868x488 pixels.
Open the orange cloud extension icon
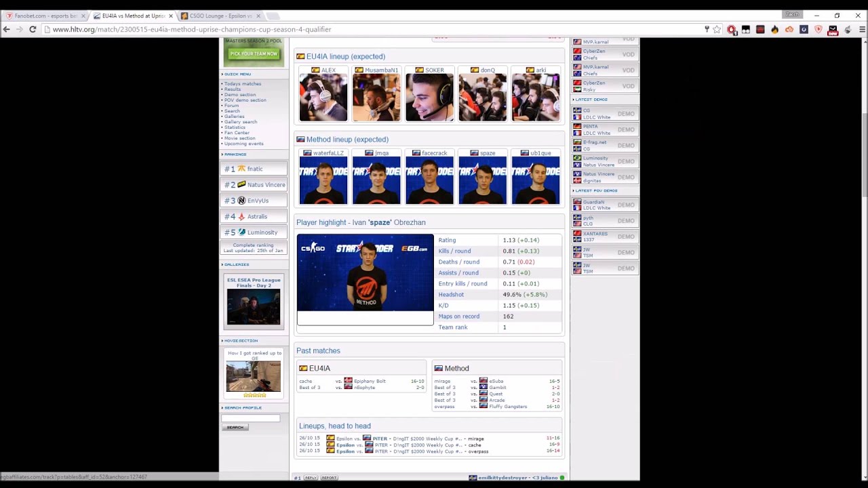[x=789, y=29]
